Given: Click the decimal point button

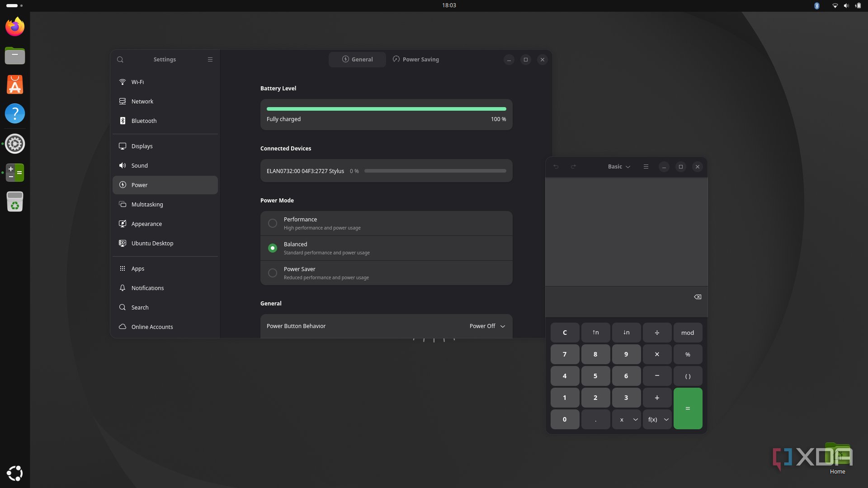Looking at the screenshot, I should click(x=595, y=419).
